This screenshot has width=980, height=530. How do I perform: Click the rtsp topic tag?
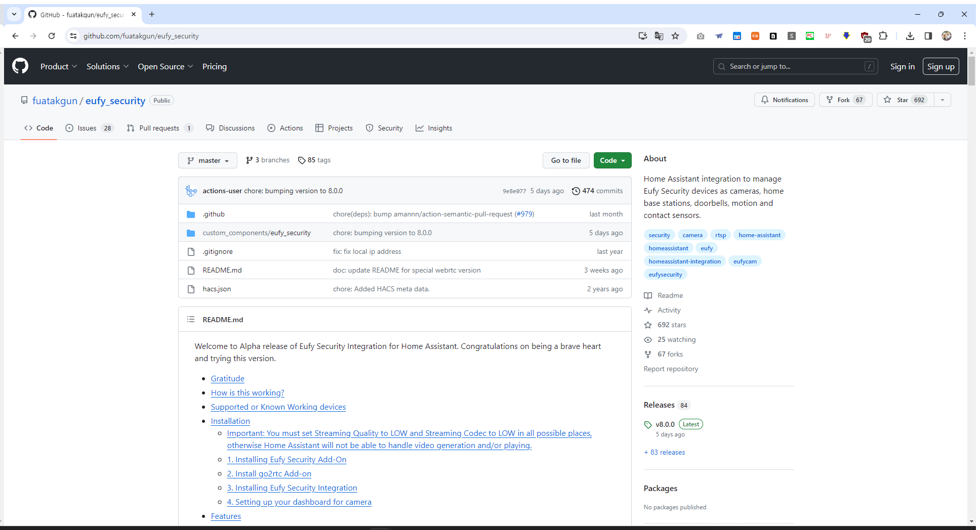720,235
